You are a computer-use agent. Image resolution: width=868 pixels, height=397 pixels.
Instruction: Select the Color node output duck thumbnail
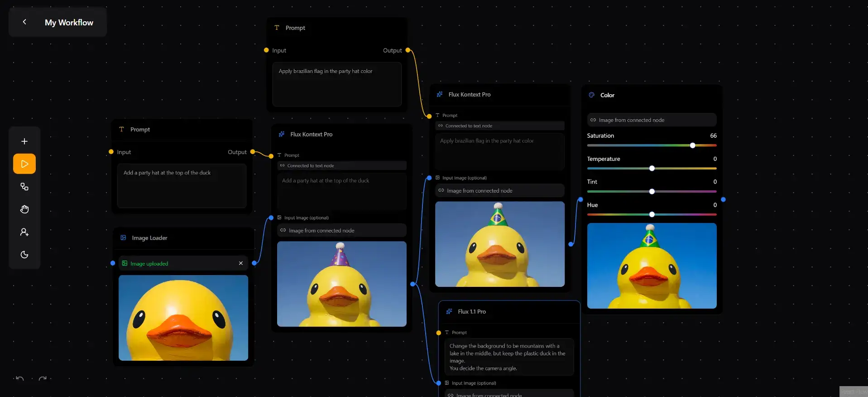tap(652, 266)
